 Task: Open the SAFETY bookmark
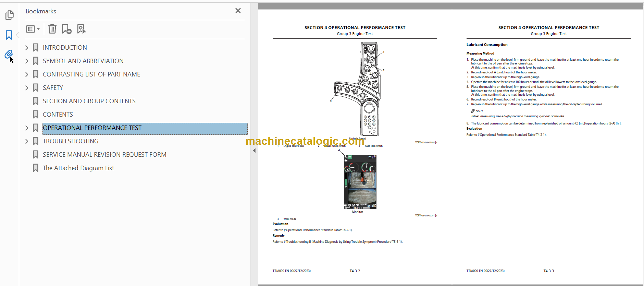[53, 88]
